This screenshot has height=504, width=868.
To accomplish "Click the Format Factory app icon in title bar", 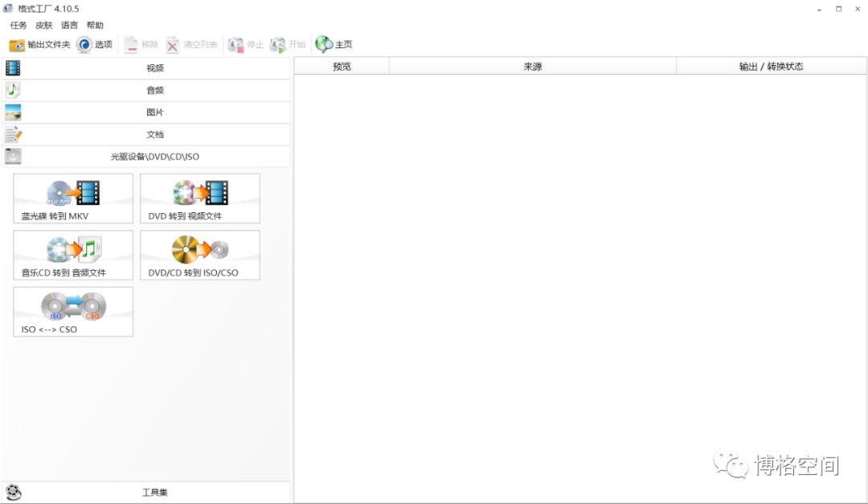I will point(8,8).
